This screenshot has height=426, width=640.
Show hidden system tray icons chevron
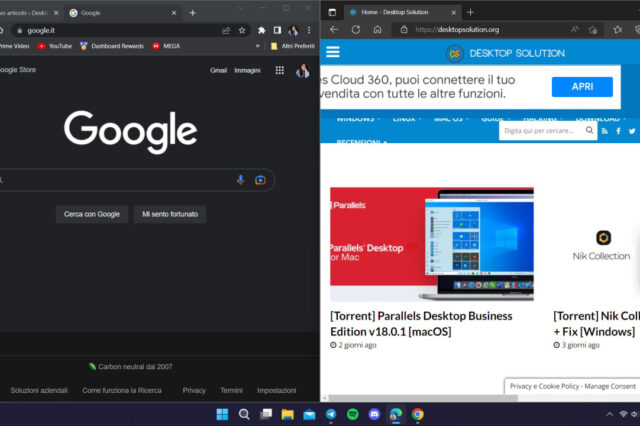click(x=609, y=414)
